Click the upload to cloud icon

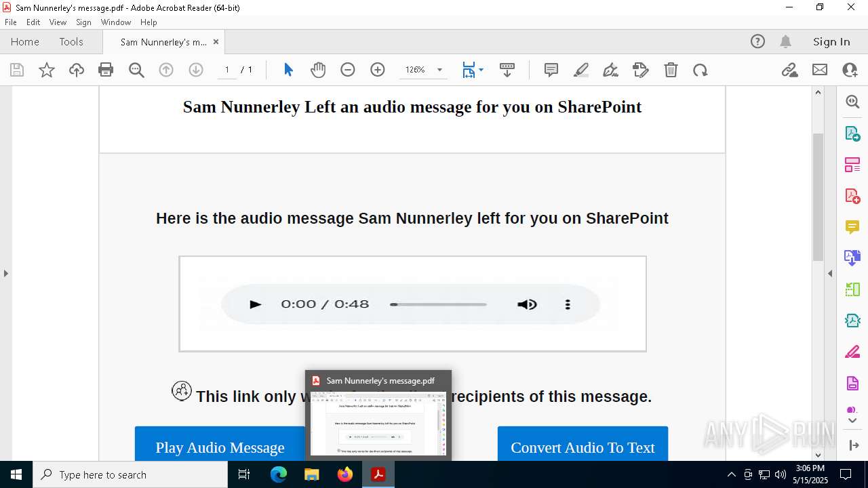77,70
